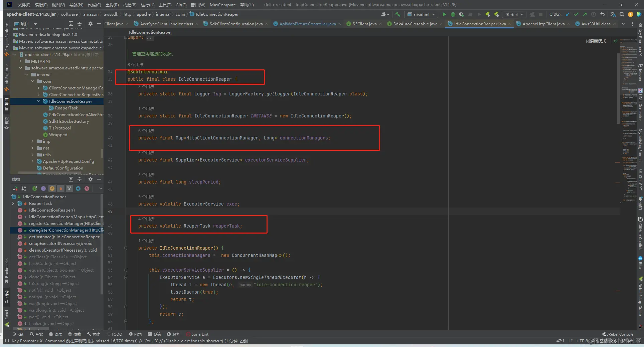644x347 pixels.
Task: Open the GitHub Copilot side panel
Action: pyautogui.click(x=640, y=234)
